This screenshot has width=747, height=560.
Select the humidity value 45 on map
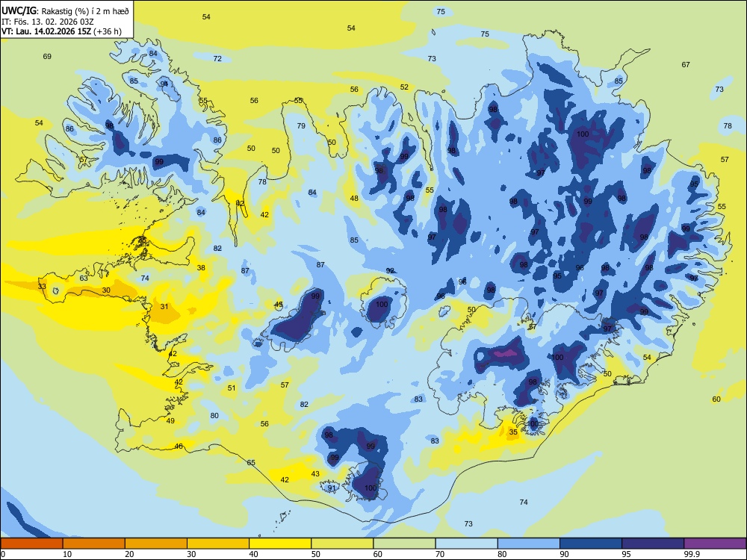[279, 305]
